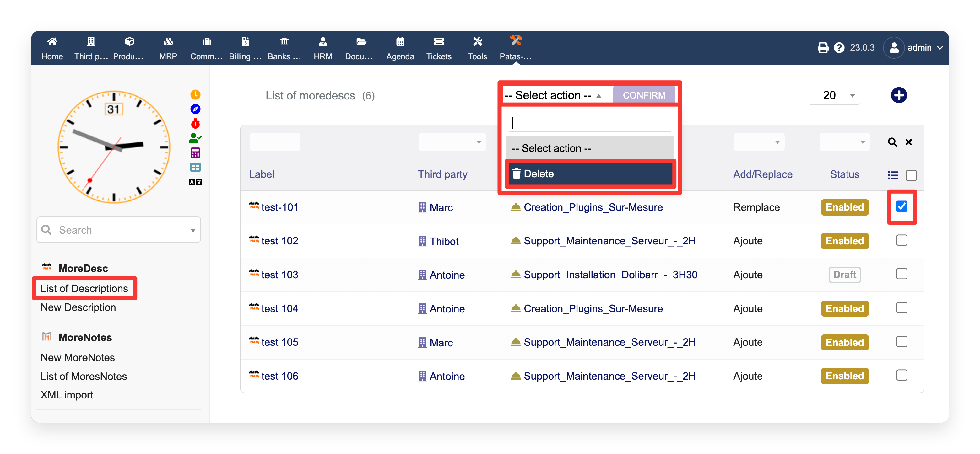Click the admin user avatar icon

click(894, 47)
